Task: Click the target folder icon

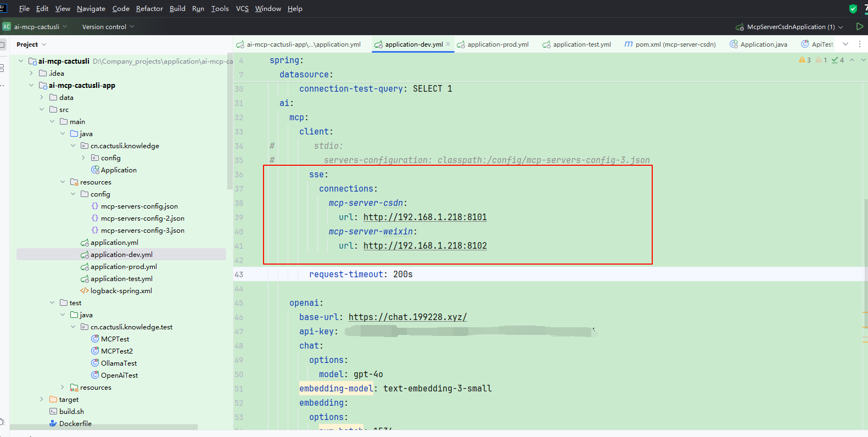Action: click(53, 399)
